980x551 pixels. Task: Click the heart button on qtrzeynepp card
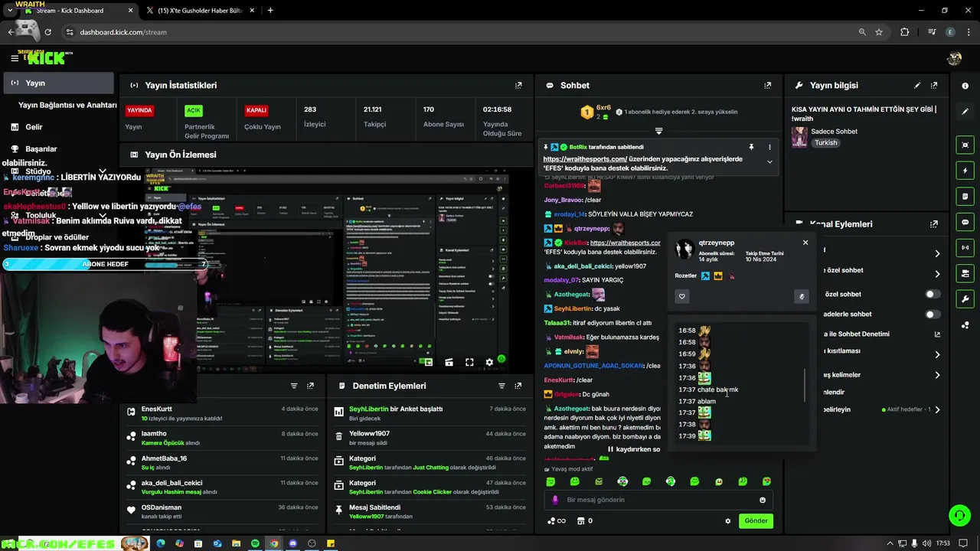point(682,296)
